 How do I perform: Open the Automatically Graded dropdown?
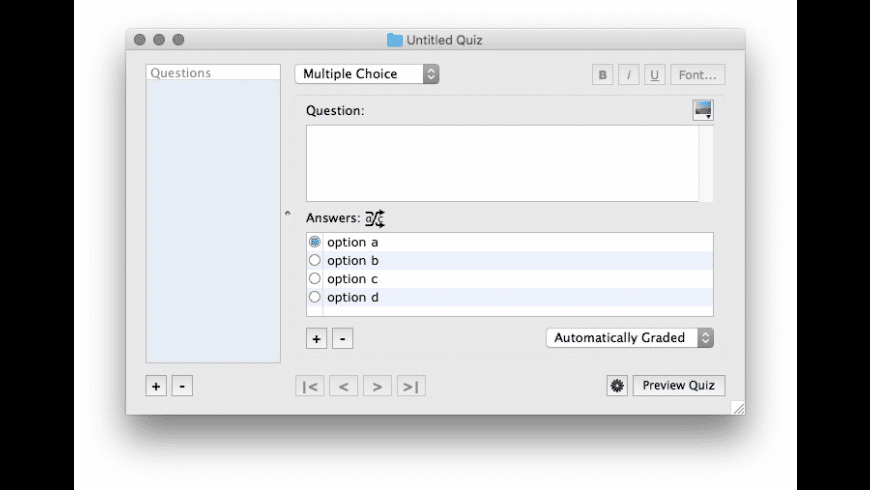point(630,338)
